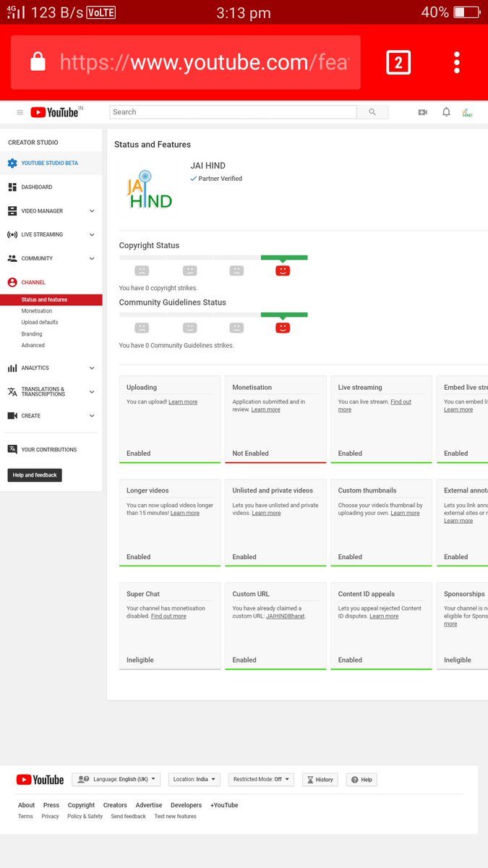This screenshot has width=488, height=868.
Task: Click the create video camera icon
Action: pyautogui.click(x=423, y=112)
